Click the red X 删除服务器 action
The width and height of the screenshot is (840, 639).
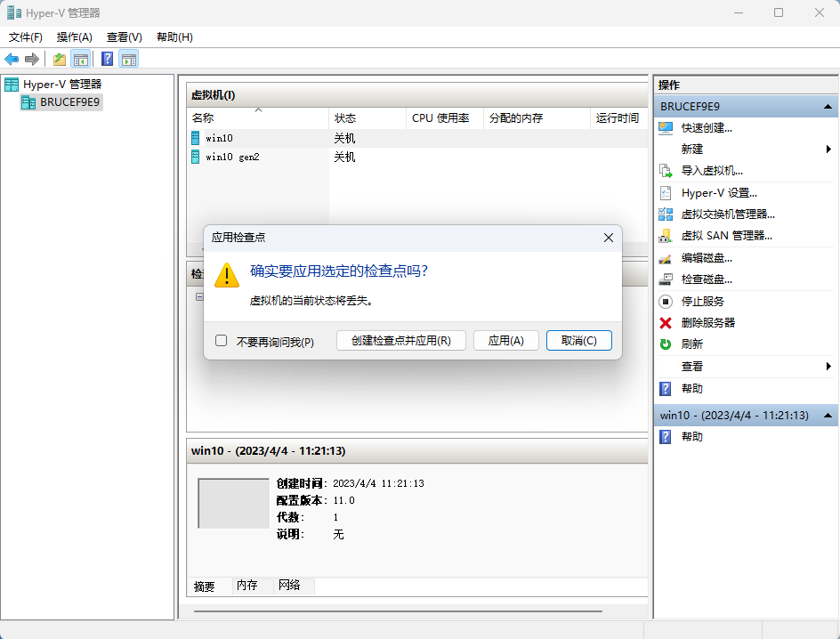(707, 322)
